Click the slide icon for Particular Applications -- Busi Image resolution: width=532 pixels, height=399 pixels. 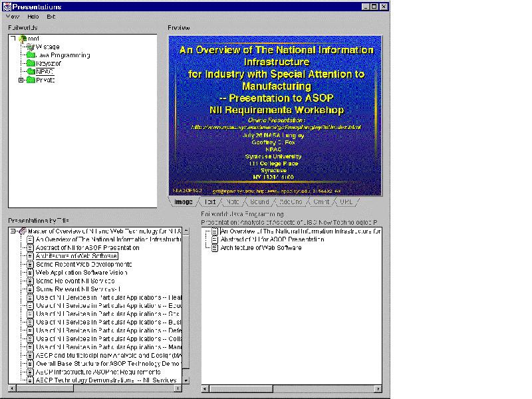(30, 323)
